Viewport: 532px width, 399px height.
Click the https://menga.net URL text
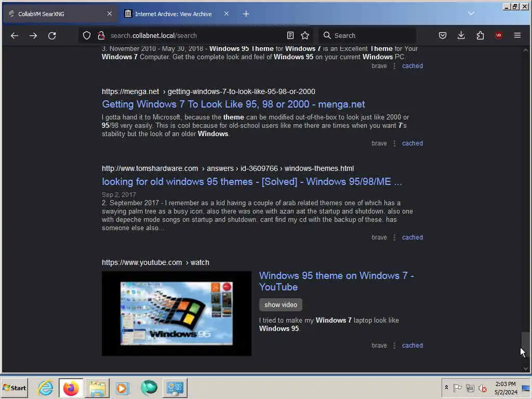(130, 91)
